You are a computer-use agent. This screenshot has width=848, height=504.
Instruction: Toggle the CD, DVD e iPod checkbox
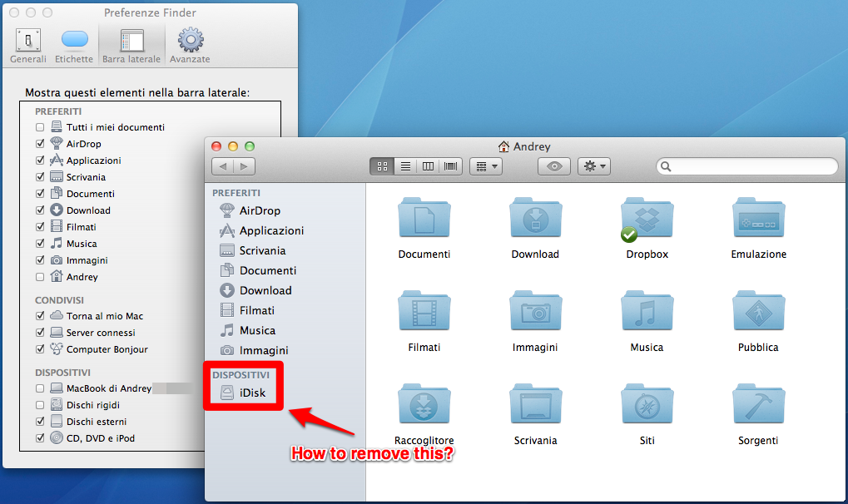click(x=40, y=438)
